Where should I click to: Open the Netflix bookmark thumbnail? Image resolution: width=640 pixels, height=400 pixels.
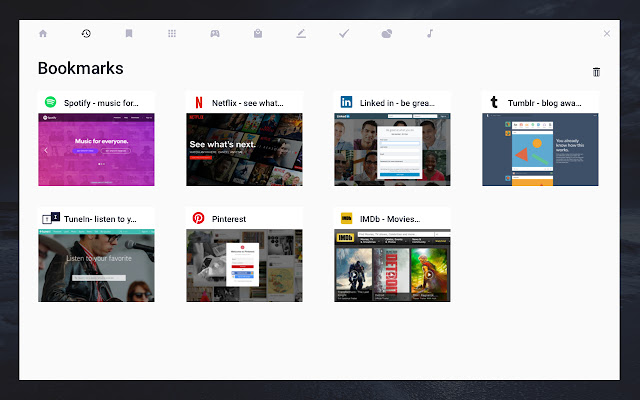pos(244,149)
